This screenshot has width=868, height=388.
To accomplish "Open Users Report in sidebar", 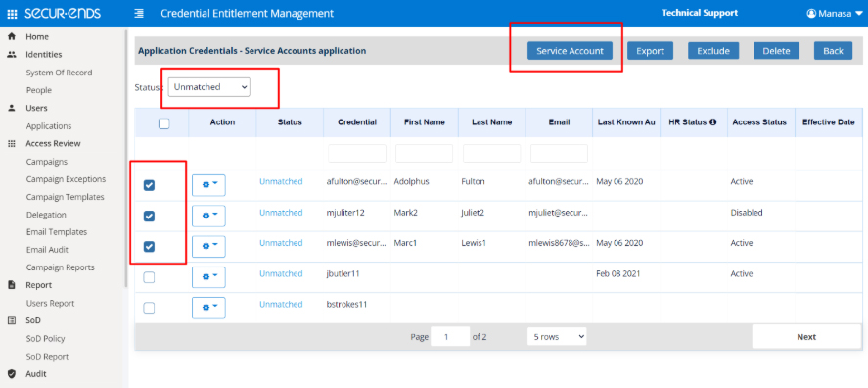I will pos(50,303).
